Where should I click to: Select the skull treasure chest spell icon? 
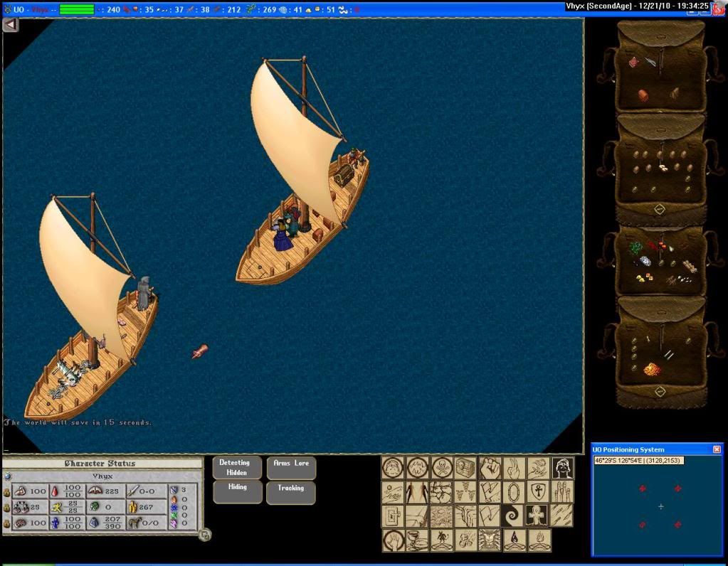tap(465, 468)
